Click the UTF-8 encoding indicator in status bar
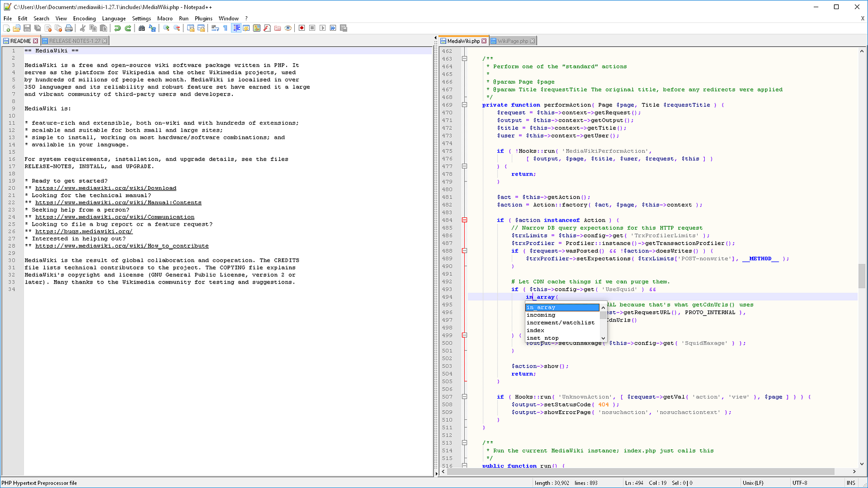 (799, 483)
